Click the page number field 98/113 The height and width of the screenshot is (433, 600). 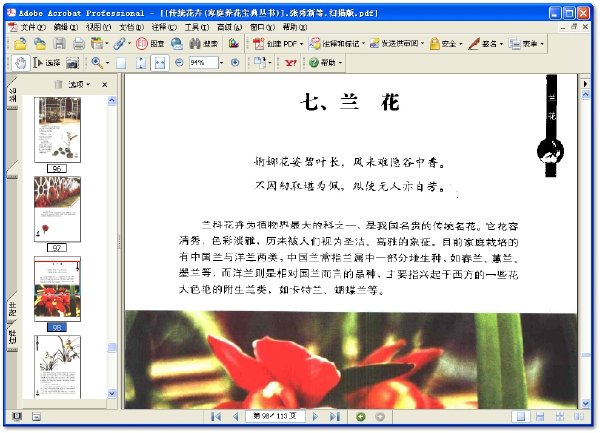click(x=275, y=416)
